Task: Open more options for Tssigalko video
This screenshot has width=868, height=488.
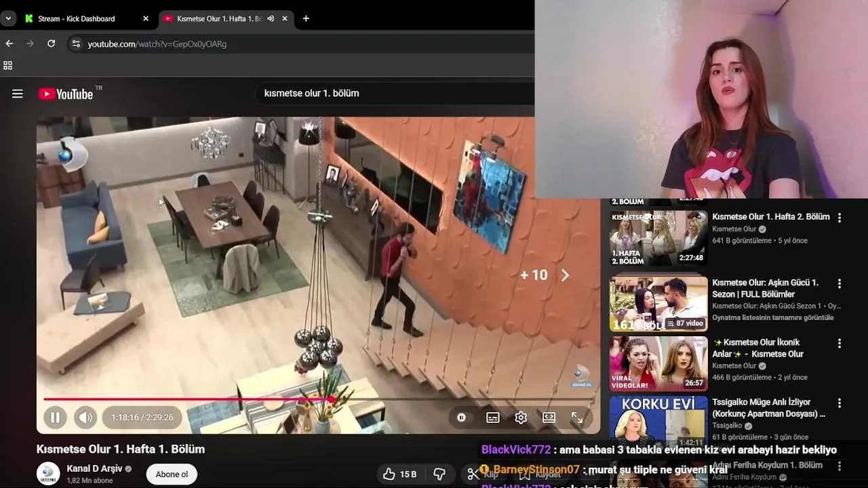Action: pyautogui.click(x=840, y=403)
